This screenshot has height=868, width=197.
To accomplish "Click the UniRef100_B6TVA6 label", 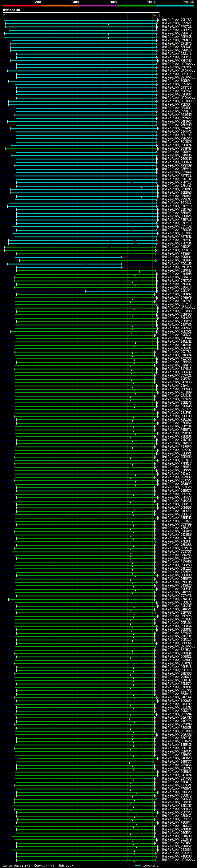I will 177,233.
